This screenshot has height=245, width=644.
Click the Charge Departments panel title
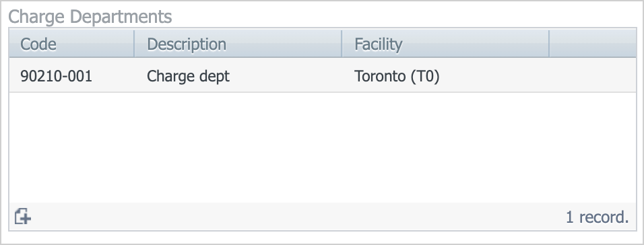[x=90, y=17]
